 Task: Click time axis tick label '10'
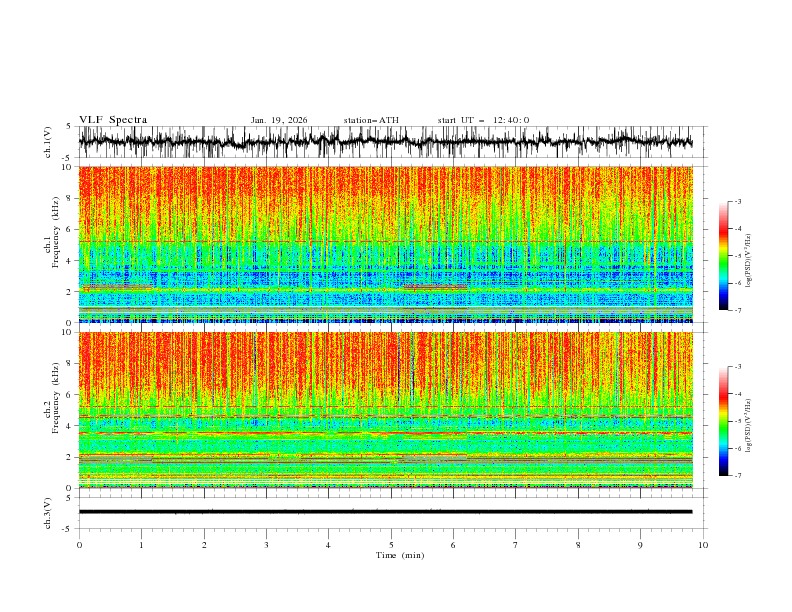(703, 545)
